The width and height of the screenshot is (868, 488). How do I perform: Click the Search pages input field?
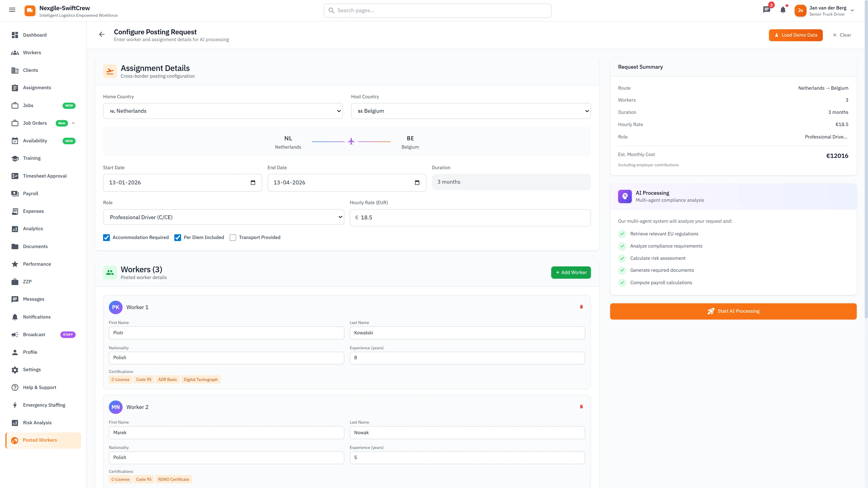click(437, 10)
